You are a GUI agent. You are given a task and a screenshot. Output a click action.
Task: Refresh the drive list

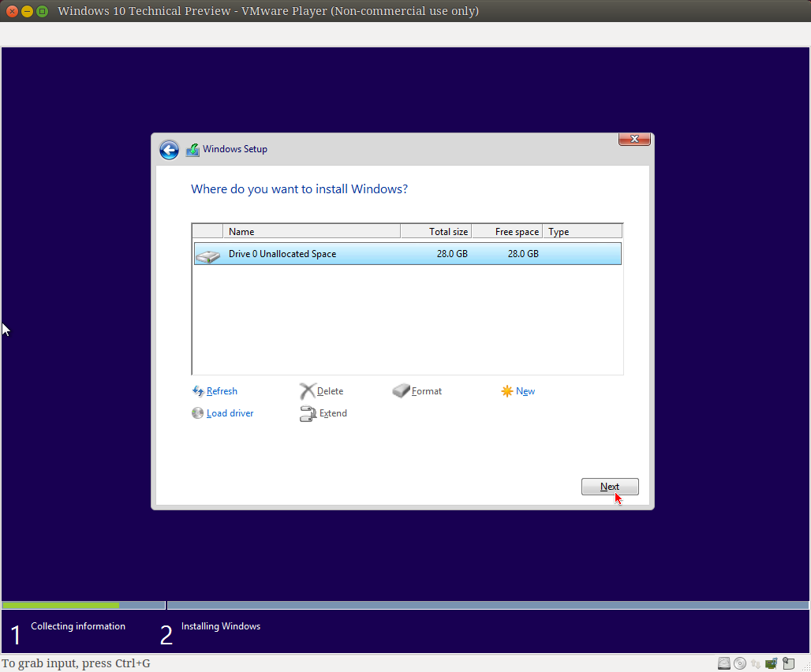tap(215, 391)
